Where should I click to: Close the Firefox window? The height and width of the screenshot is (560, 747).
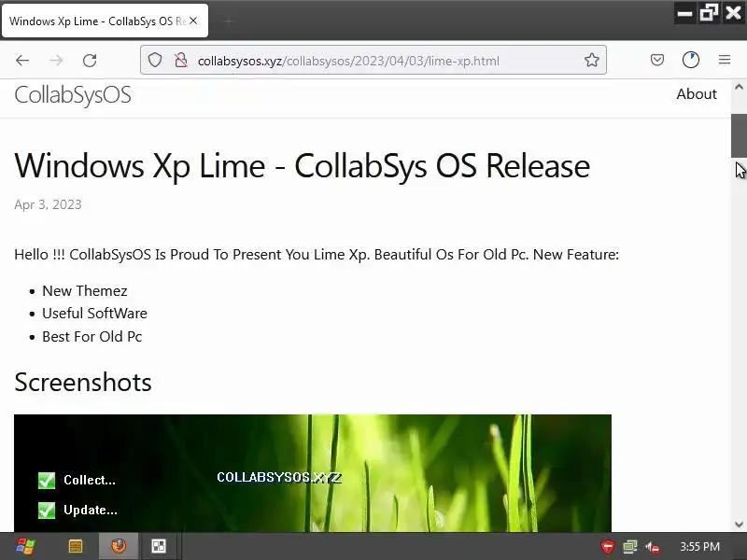pos(733,12)
